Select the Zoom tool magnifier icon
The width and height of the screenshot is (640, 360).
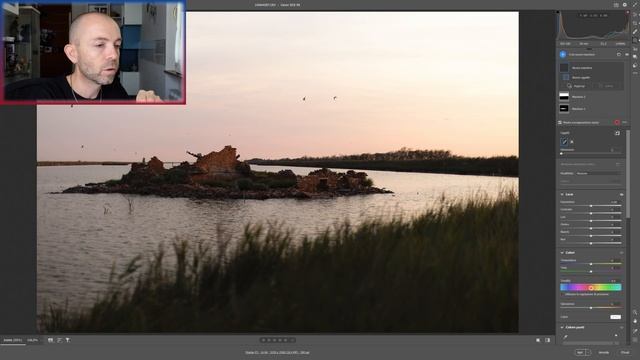coord(635,312)
